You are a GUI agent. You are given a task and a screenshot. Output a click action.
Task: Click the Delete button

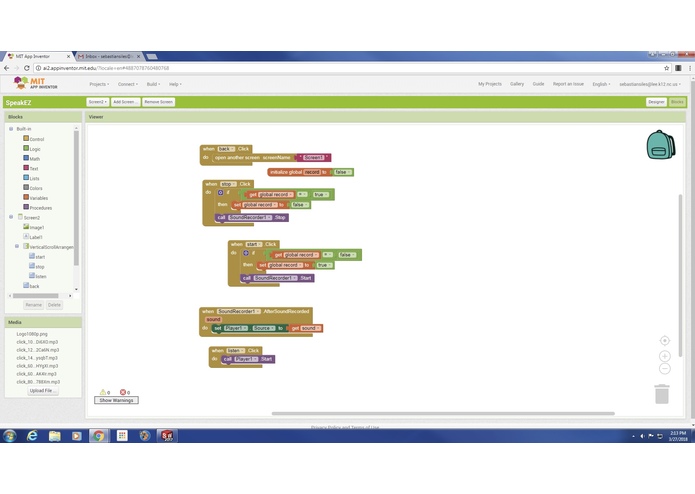pyautogui.click(x=54, y=305)
